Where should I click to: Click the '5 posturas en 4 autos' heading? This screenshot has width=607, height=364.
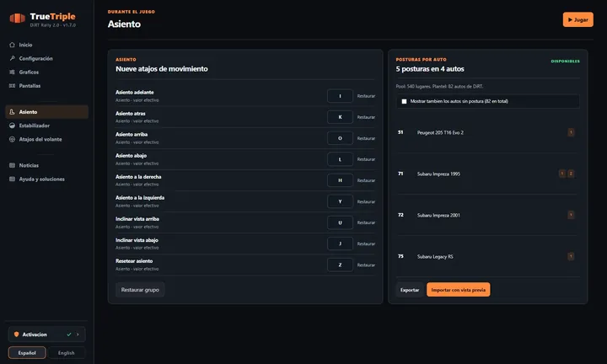click(430, 69)
